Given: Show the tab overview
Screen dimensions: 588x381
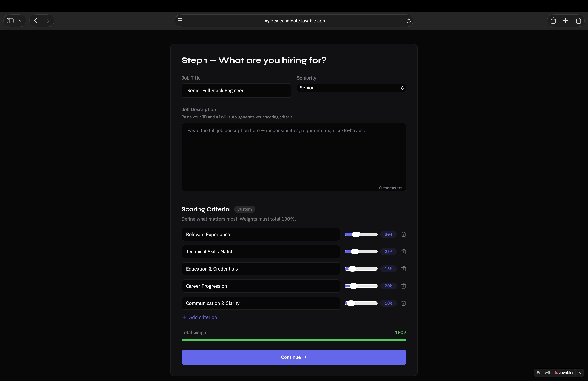Looking at the screenshot, I should tap(578, 21).
